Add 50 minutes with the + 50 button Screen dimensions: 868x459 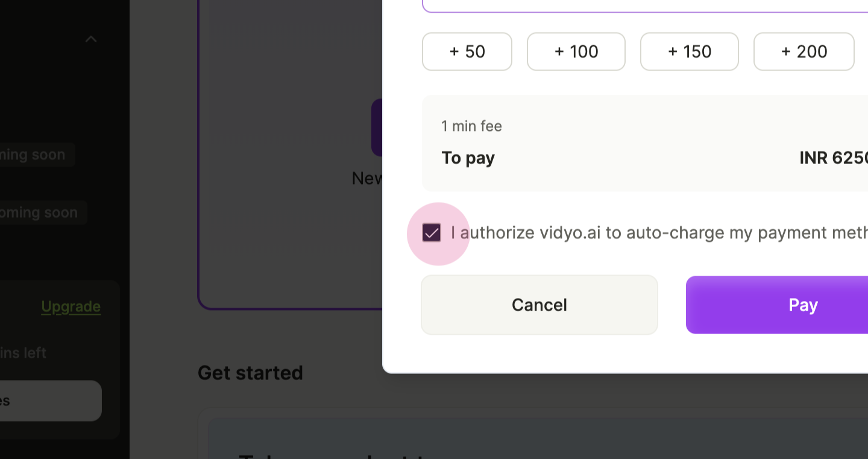pyautogui.click(x=467, y=52)
